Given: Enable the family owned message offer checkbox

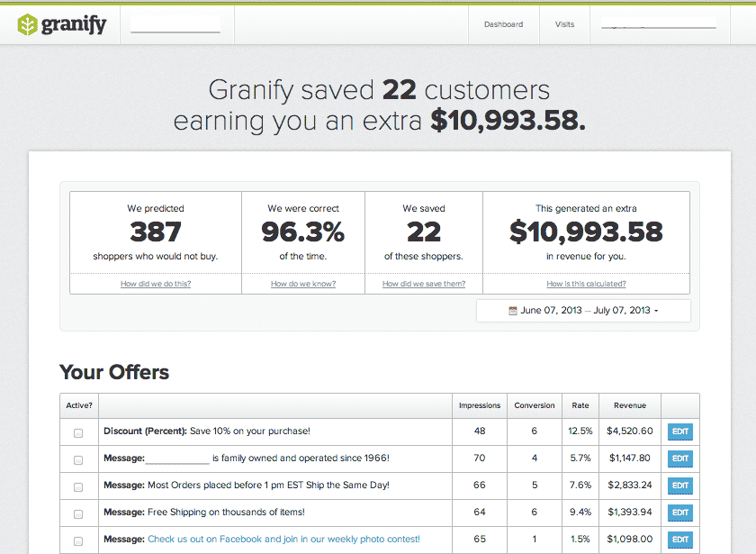Looking at the screenshot, I should click(78, 459).
